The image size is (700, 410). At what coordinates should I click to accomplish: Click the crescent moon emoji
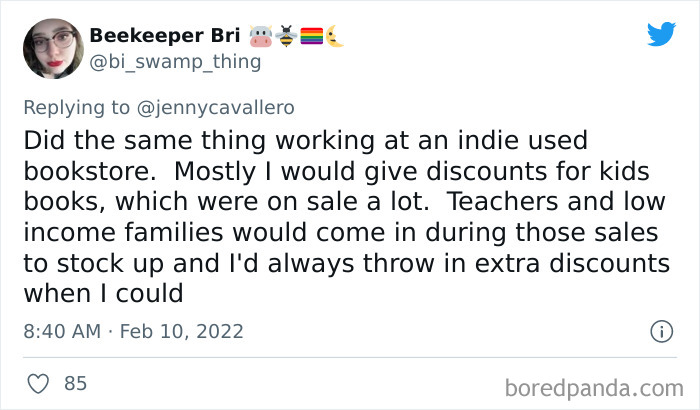[x=333, y=37]
